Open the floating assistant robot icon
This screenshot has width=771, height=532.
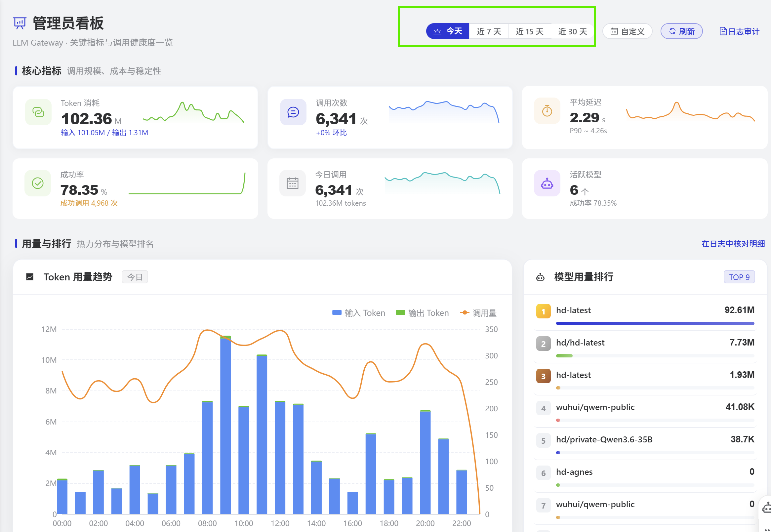coord(766,508)
